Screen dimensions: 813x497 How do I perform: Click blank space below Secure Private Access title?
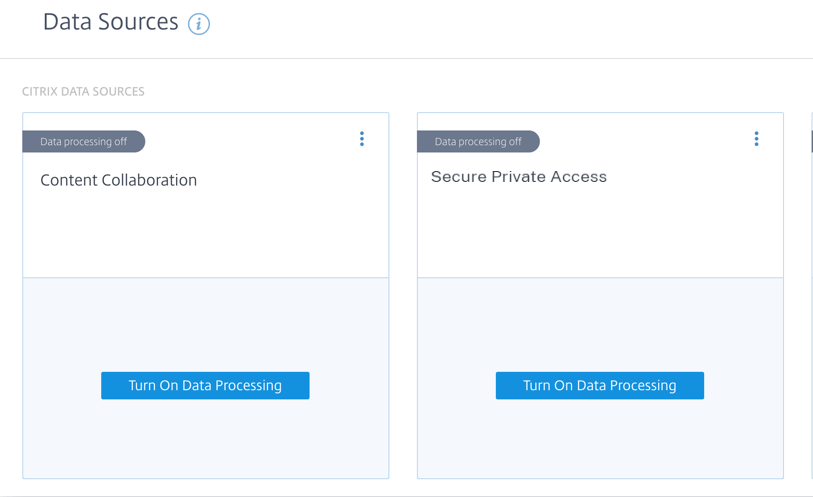599,235
